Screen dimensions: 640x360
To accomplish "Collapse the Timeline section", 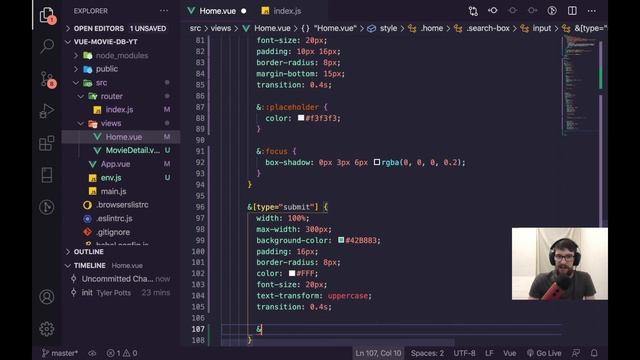I will pyautogui.click(x=120, y=265).
